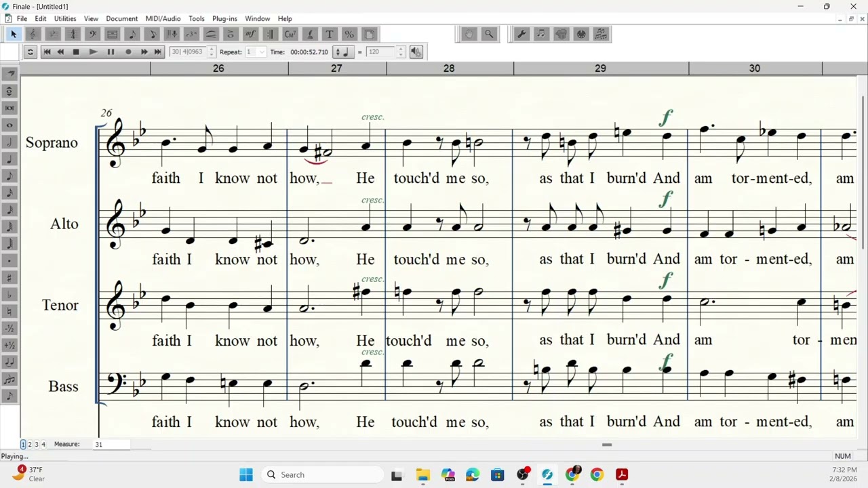Open the MIDI/Audio menu
The height and width of the screenshot is (488, 868).
tap(163, 18)
